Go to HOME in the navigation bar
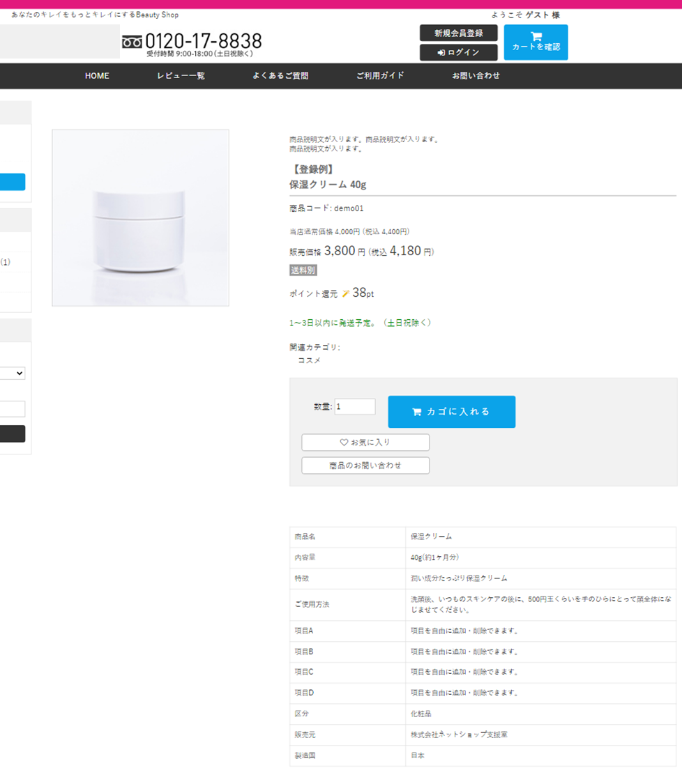 [97, 76]
